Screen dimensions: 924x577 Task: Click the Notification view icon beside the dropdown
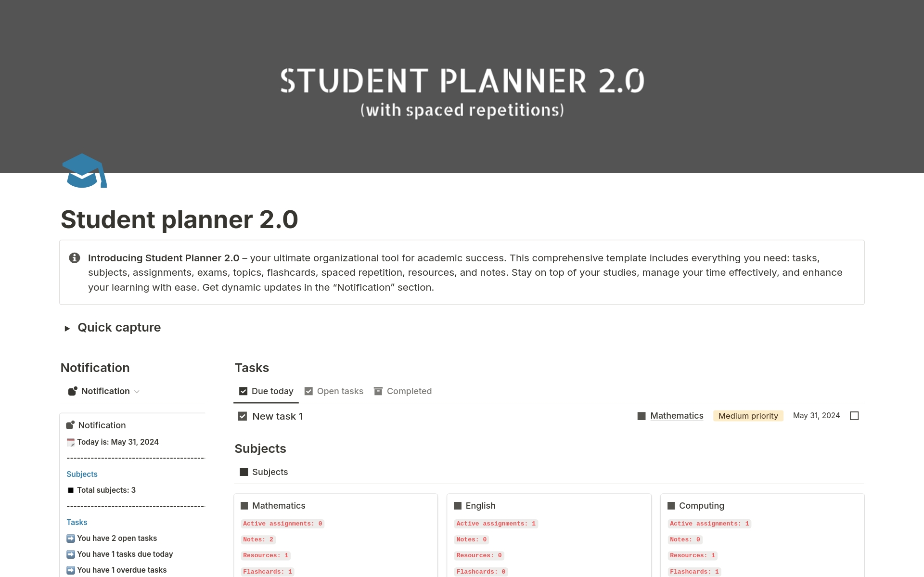point(73,391)
